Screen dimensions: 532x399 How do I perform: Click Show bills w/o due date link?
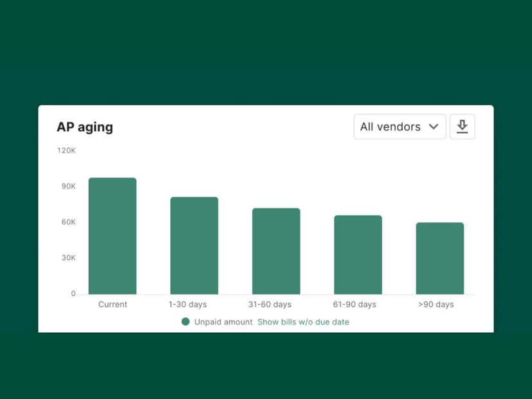coord(303,322)
